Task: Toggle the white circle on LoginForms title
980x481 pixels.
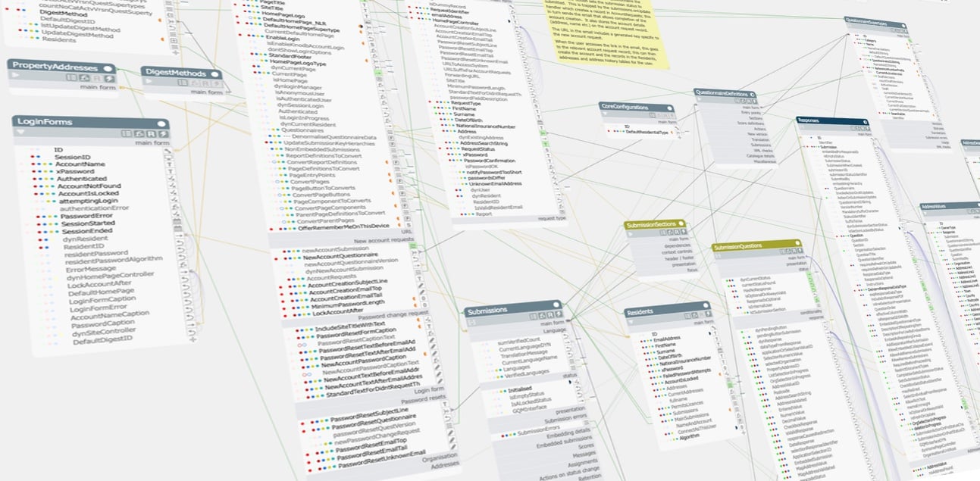Action: click(161, 123)
